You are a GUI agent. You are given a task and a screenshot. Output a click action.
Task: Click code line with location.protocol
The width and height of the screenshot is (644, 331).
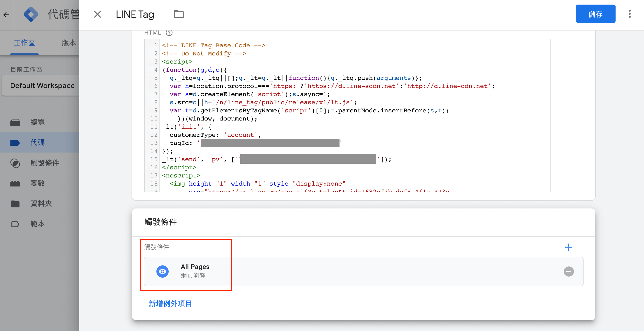tap(332, 86)
